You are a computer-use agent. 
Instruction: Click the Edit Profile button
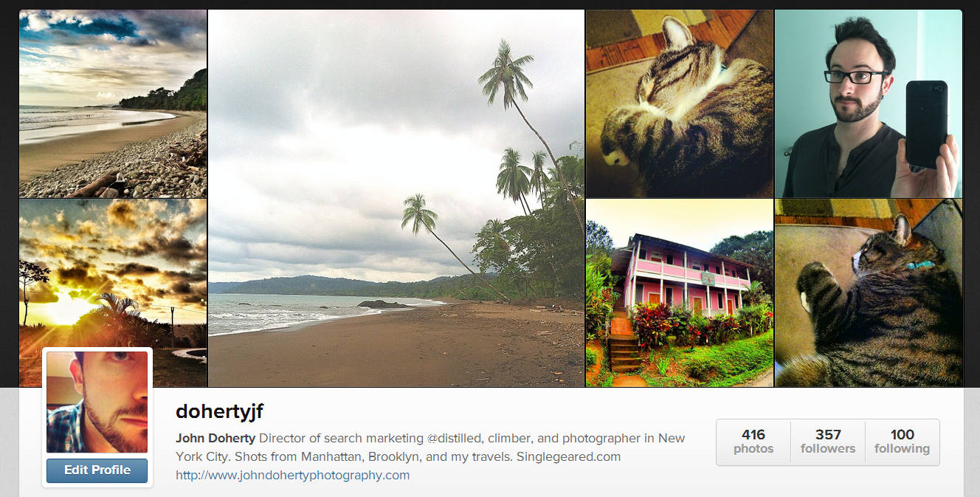coord(97,470)
